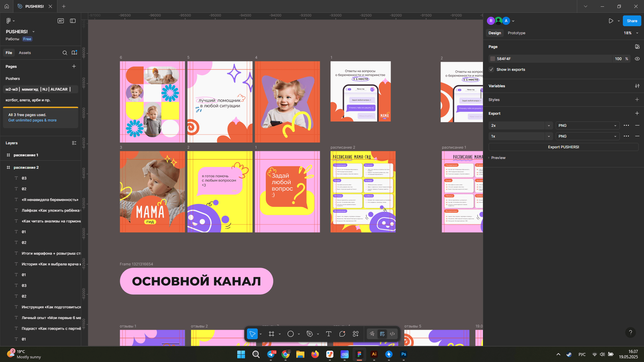This screenshot has height=362, width=644.
Task: Open Move tool options chevron
Action: click(x=261, y=334)
